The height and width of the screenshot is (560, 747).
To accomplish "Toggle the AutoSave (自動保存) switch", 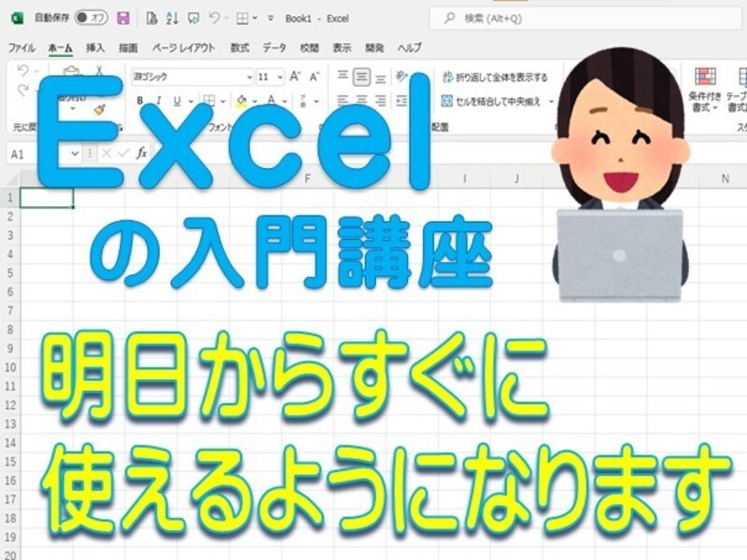I will pos(91,18).
